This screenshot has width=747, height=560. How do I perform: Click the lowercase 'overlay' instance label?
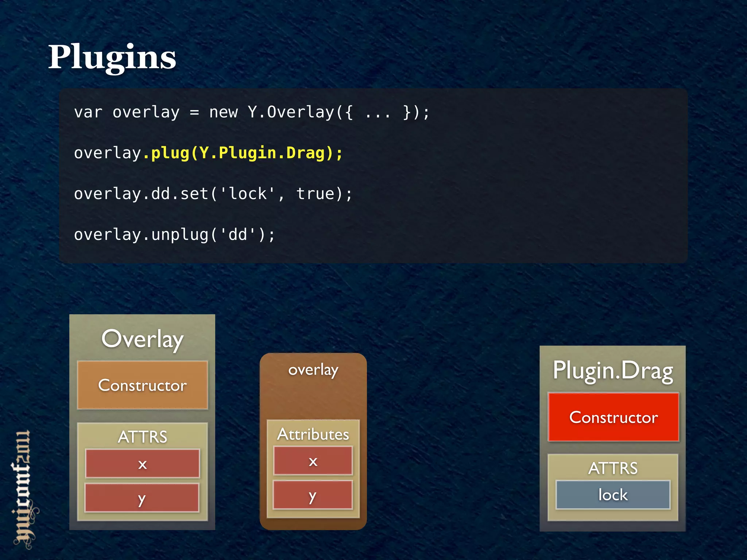point(313,370)
